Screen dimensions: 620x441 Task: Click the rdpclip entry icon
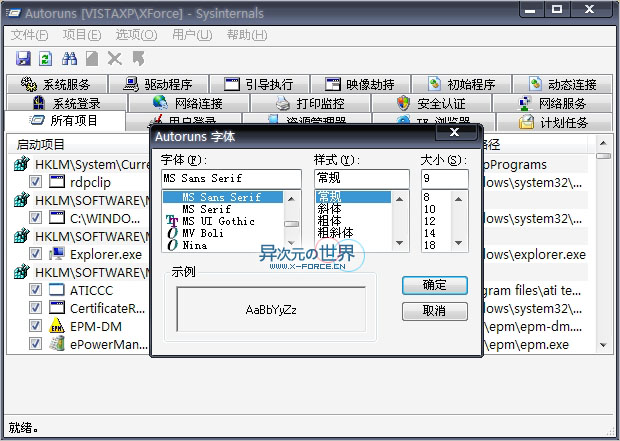pyautogui.click(x=57, y=182)
